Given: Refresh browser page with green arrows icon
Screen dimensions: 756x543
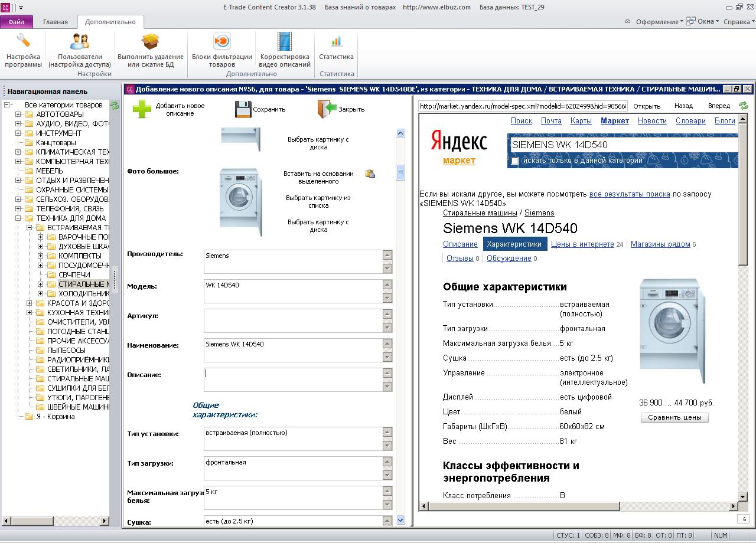Looking at the screenshot, I should click(743, 106).
